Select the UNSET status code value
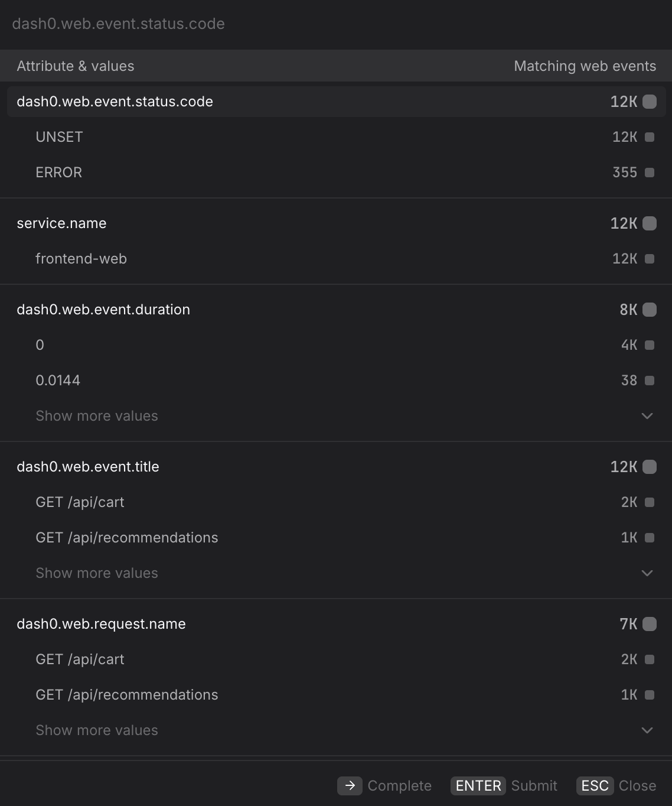 point(59,136)
